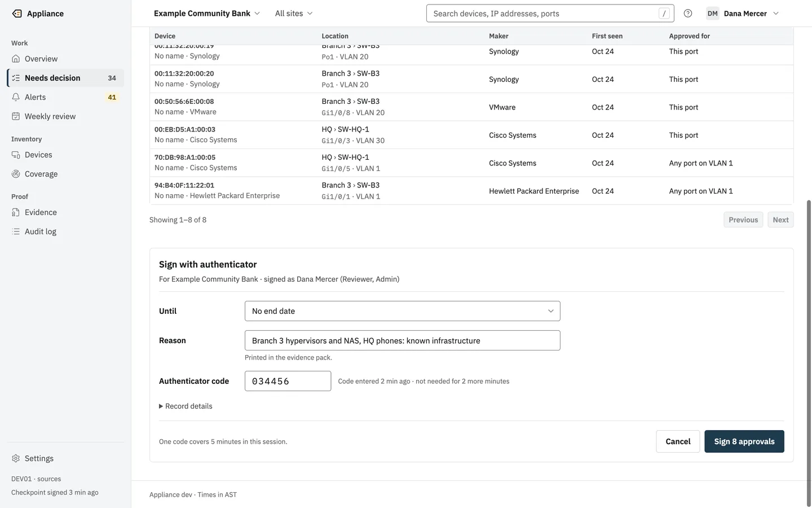Click the Sign 8 approvals button
812x508 pixels.
point(744,441)
